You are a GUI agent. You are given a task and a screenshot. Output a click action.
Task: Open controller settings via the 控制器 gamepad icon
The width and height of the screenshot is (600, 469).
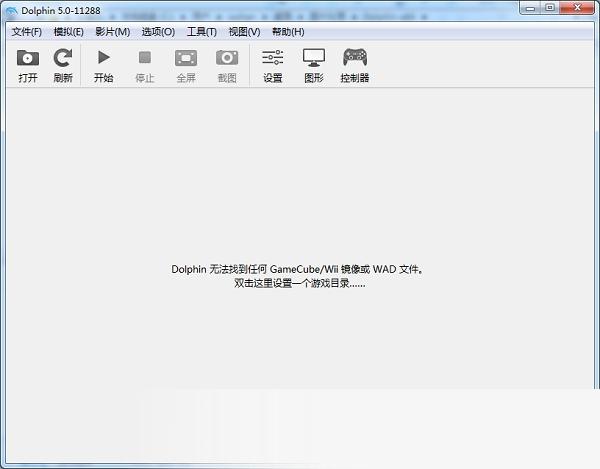tap(355, 57)
